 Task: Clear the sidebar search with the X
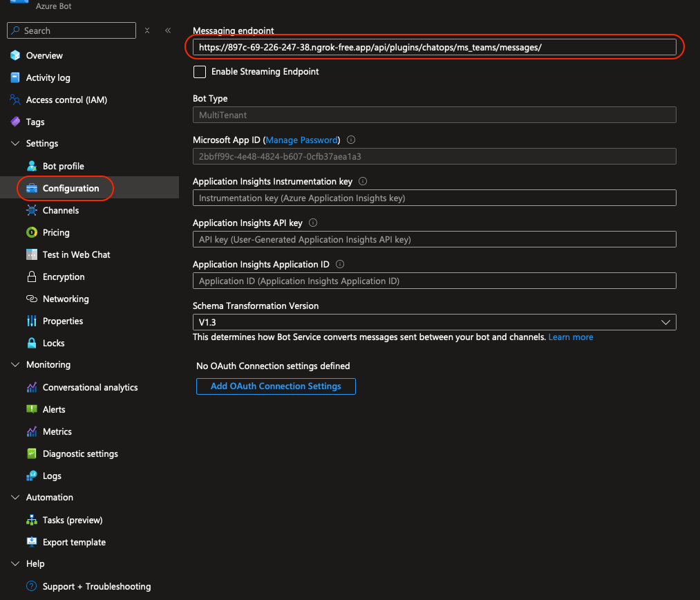(147, 30)
